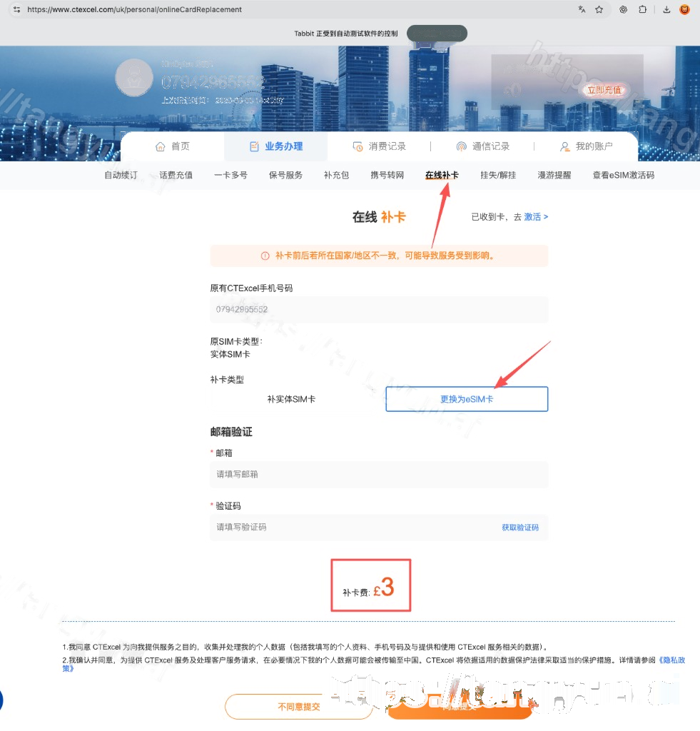Click the 不同意提交 button
This screenshot has width=700, height=731.
tap(299, 707)
